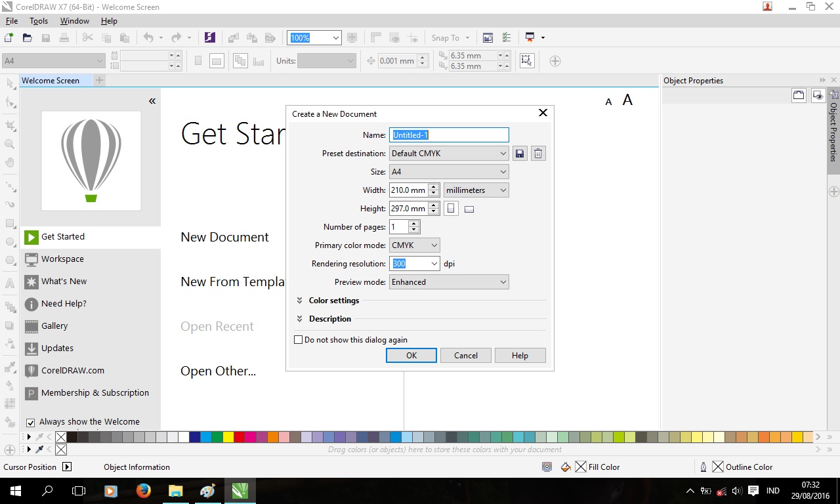Open the Tools menu
This screenshot has width=840, height=504.
tap(39, 21)
